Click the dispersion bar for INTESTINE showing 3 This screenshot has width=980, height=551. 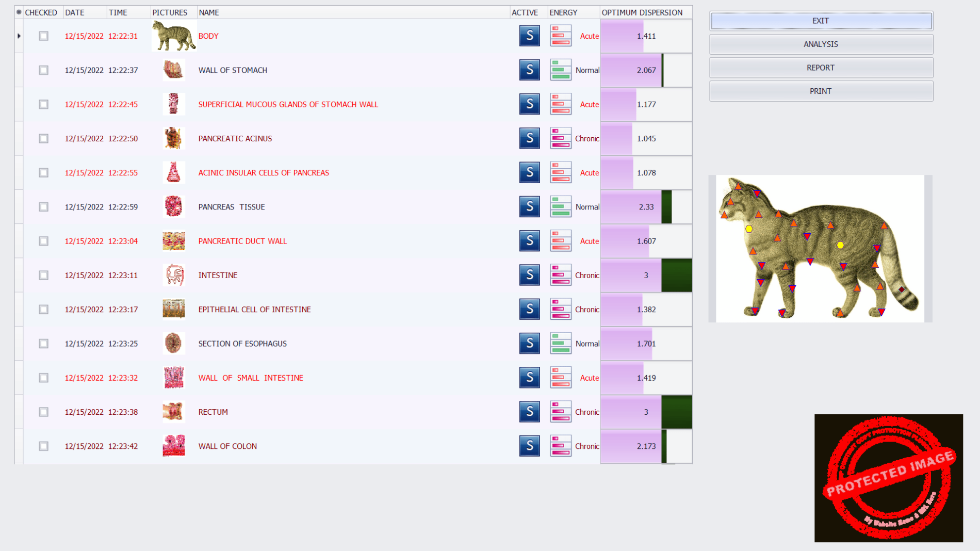(x=646, y=275)
